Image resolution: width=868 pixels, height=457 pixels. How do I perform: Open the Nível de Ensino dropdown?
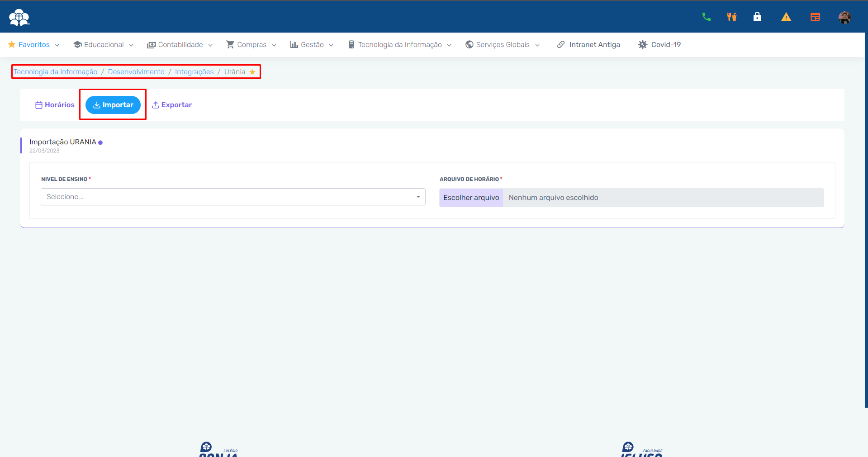point(233,197)
